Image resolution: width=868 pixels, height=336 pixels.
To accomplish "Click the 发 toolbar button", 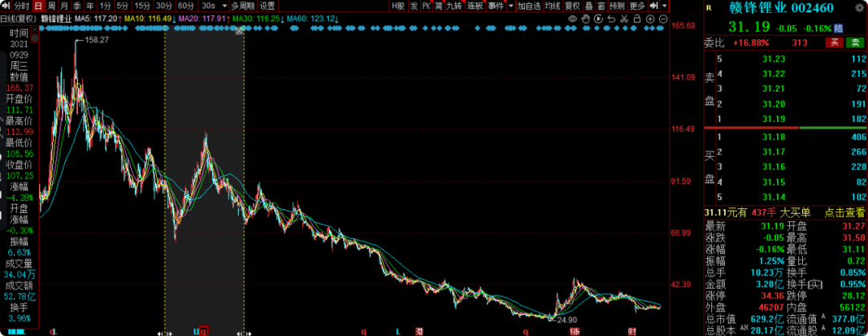I will (x=414, y=6).
